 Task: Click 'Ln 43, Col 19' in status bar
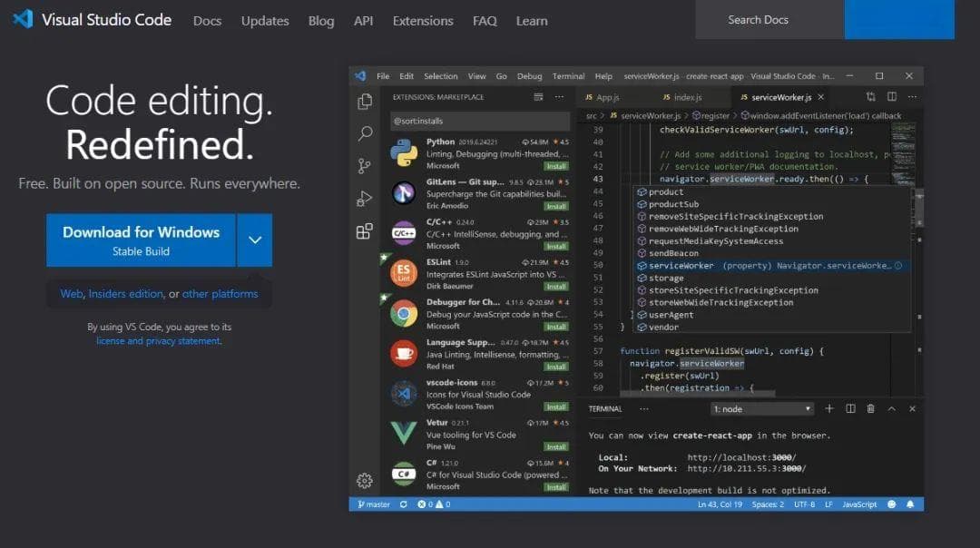(x=720, y=504)
